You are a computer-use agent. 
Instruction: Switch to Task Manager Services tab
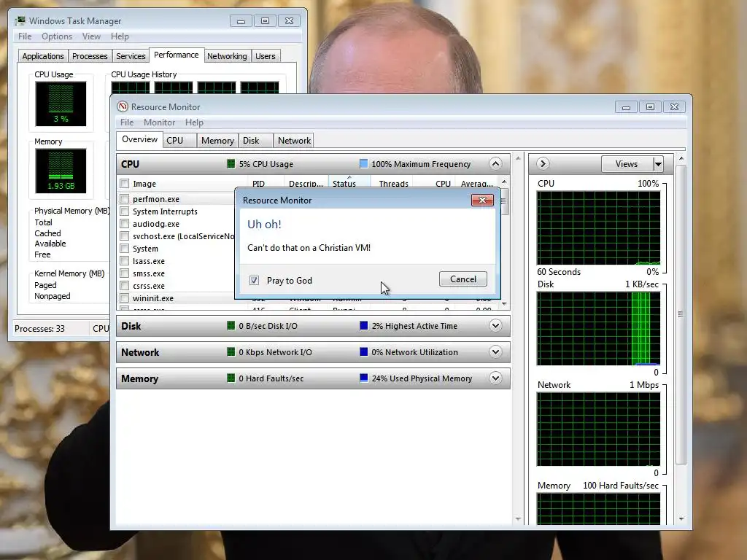(x=131, y=56)
